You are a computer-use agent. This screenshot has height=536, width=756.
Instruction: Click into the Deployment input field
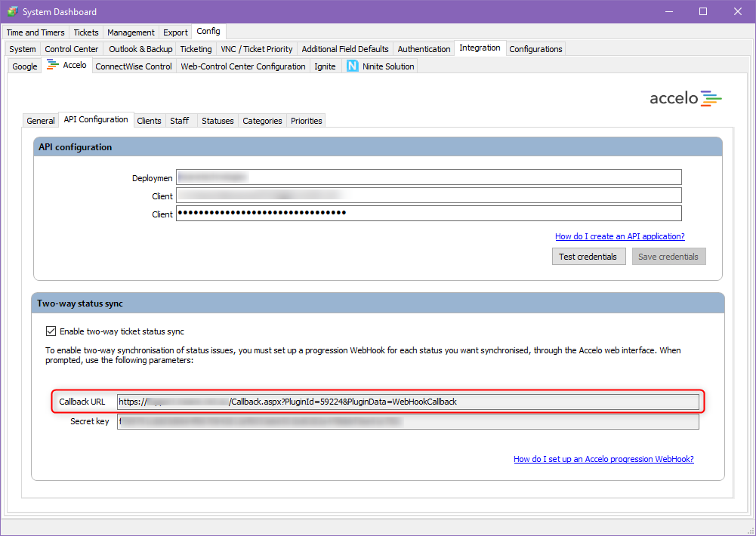click(x=428, y=177)
